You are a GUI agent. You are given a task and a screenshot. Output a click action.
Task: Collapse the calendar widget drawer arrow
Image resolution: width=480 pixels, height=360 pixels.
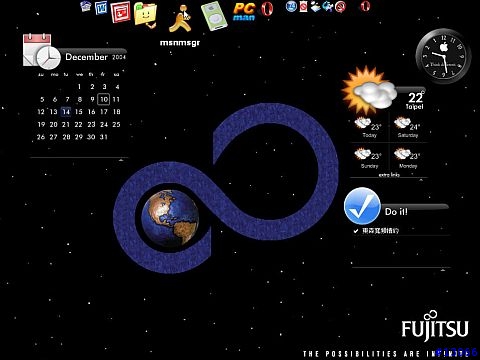[121, 160]
